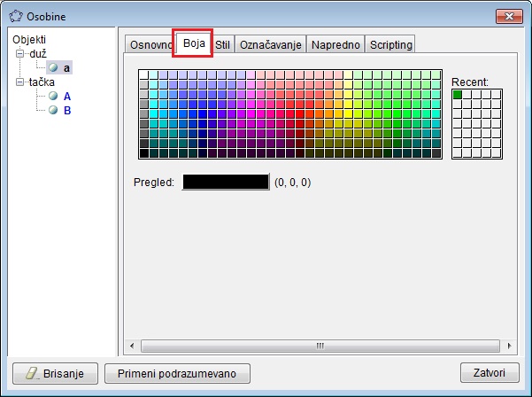Click the Recent label
Image resolution: width=532 pixels, height=397 pixels.
pyautogui.click(x=470, y=82)
